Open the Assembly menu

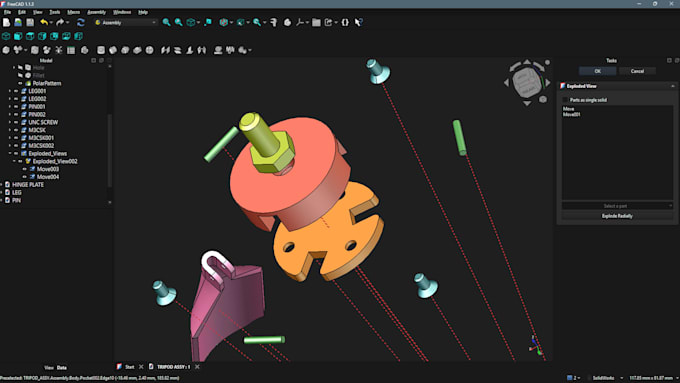[96, 12]
